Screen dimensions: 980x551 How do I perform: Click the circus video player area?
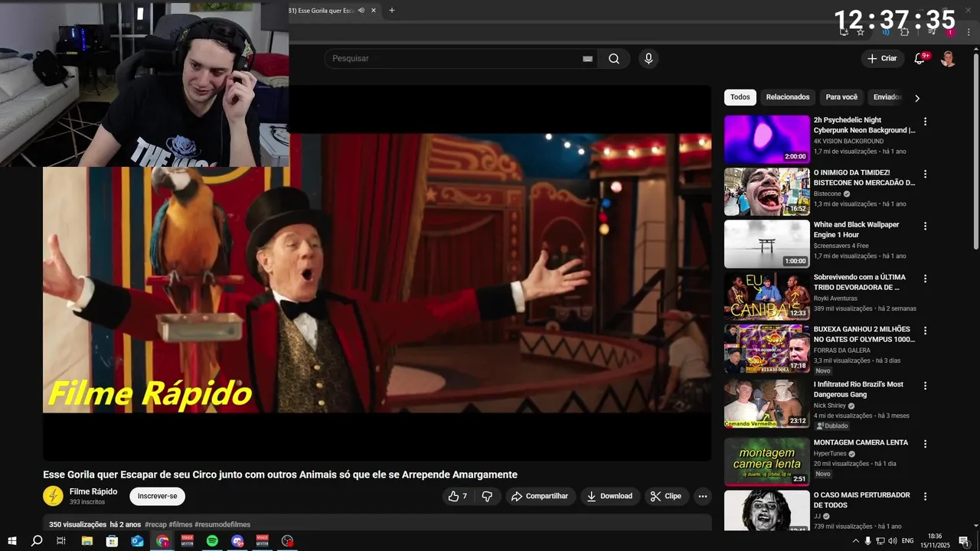click(377, 273)
